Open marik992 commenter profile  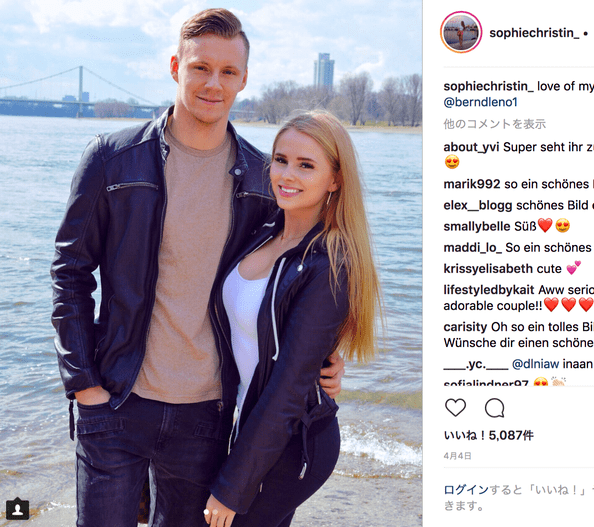(472, 184)
